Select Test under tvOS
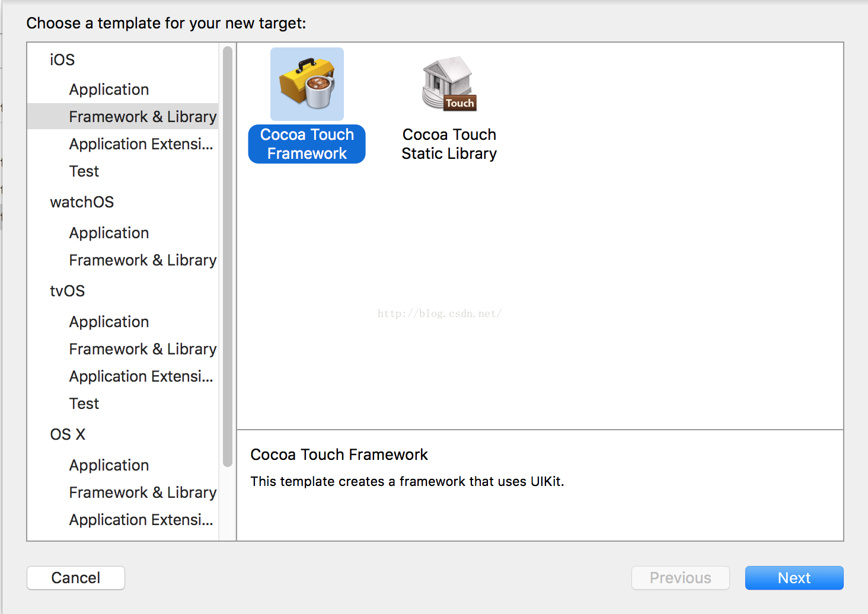Screen dimensions: 868x614 [84, 404]
